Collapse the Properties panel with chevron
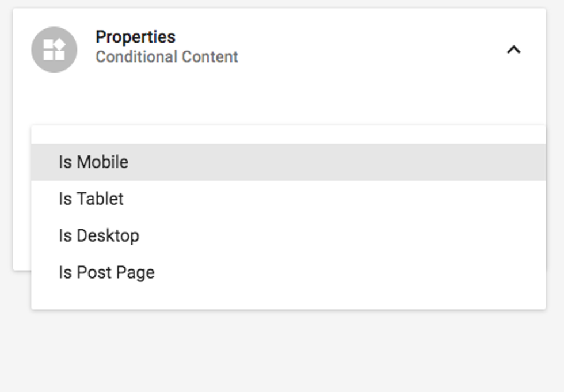The image size is (564, 392). pyautogui.click(x=513, y=50)
